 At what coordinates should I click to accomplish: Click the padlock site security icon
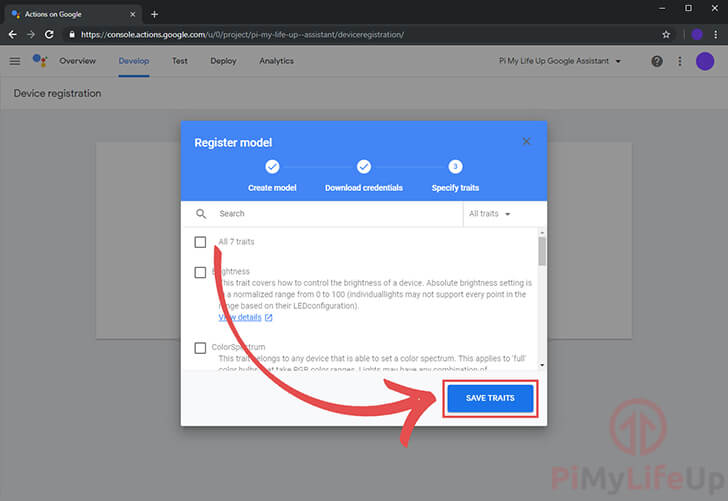[72, 34]
